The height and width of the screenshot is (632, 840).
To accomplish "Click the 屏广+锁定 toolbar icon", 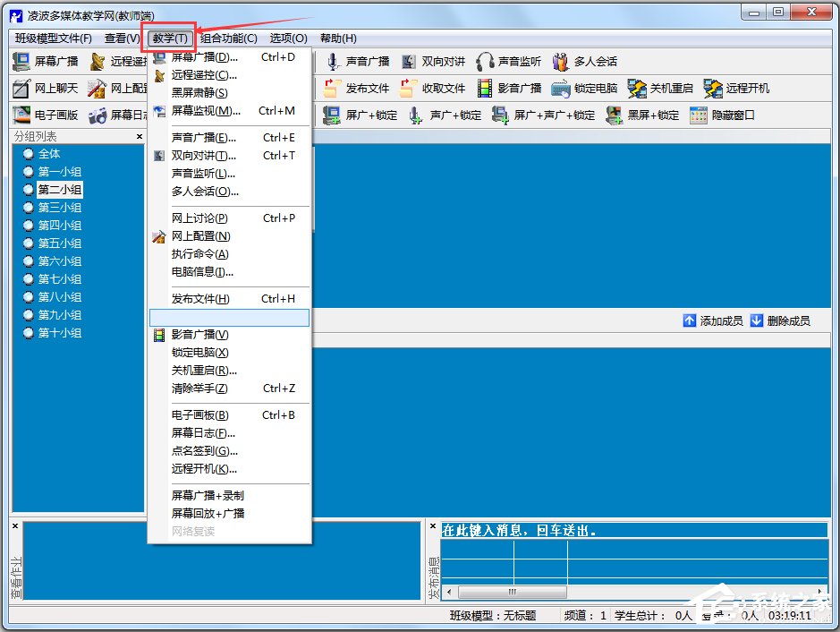I will click(332, 115).
